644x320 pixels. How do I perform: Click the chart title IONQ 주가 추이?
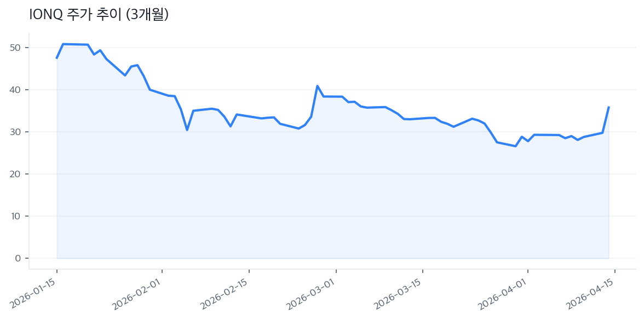point(99,15)
